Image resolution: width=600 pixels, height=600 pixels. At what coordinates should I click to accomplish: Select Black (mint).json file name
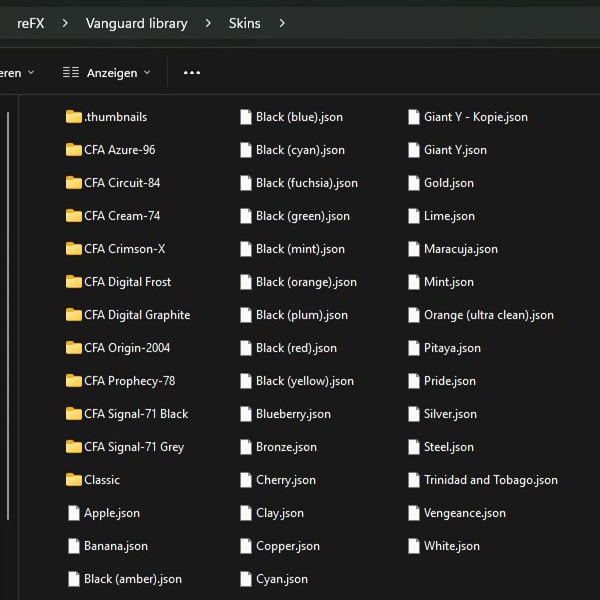click(300, 249)
